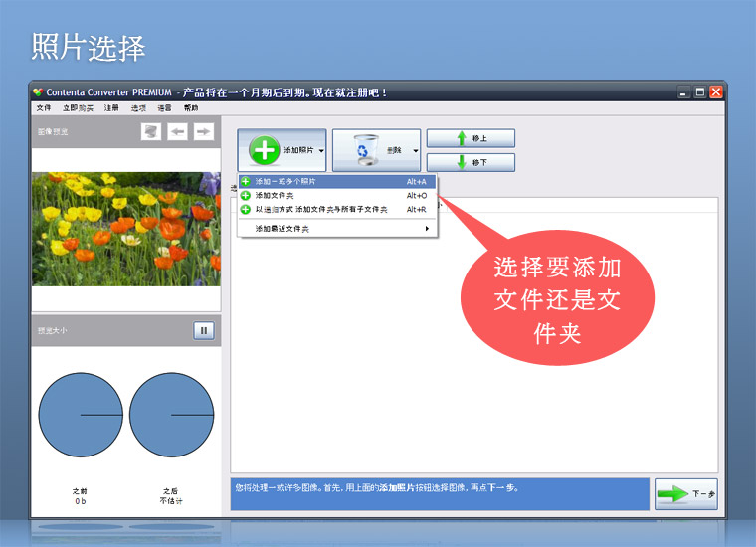Go to previous preview image with left arrow
The image size is (756, 547).
(177, 131)
